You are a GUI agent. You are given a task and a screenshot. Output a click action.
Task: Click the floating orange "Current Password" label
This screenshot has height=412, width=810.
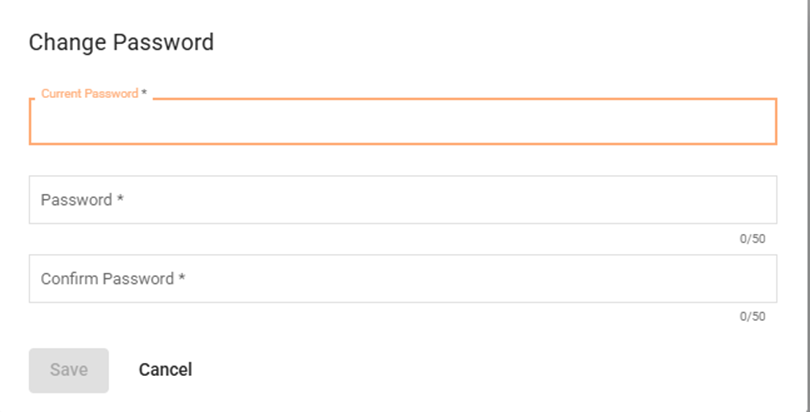(x=90, y=93)
